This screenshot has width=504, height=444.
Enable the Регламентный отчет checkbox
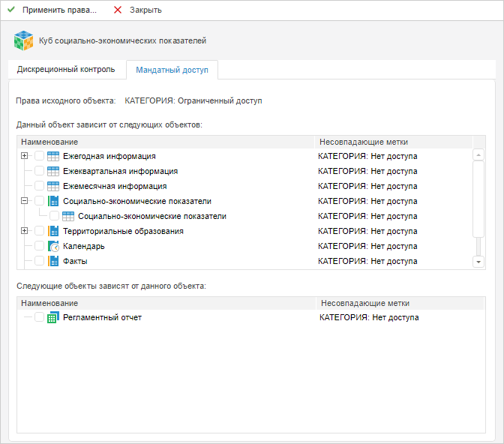coord(40,317)
